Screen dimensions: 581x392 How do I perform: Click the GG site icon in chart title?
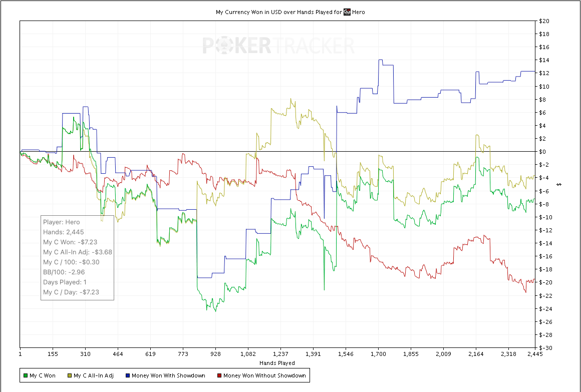tap(346, 12)
